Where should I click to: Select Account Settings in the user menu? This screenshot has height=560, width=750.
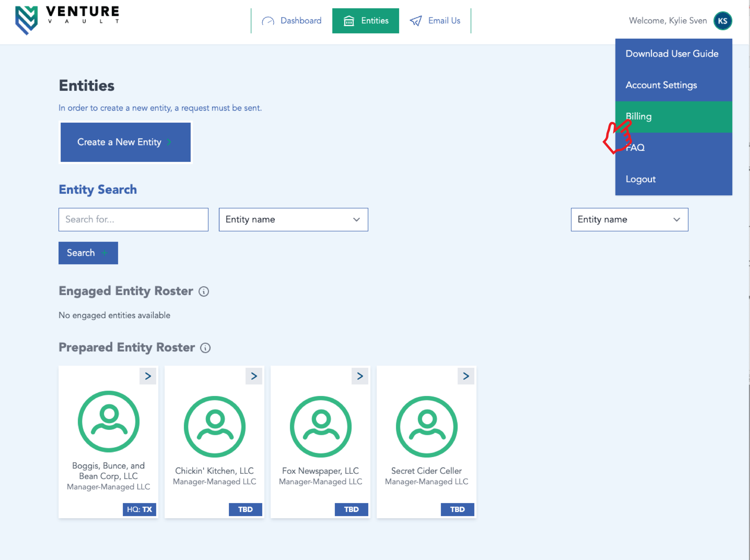point(673,85)
